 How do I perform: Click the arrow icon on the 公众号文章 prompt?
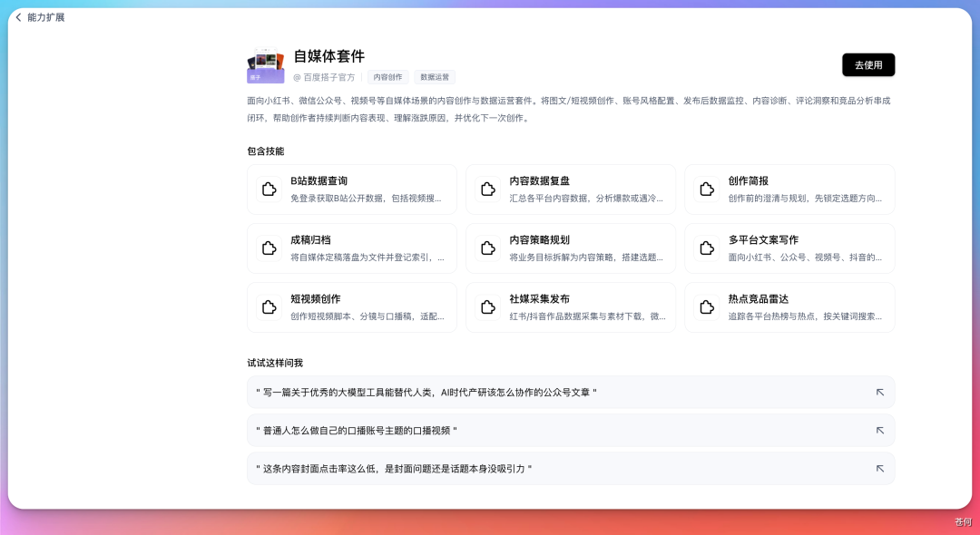click(x=879, y=392)
